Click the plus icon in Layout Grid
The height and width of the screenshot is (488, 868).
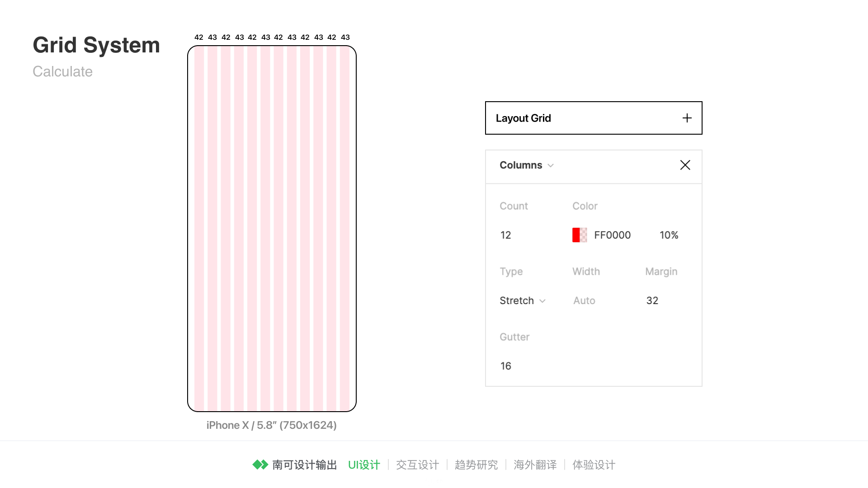pyautogui.click(x=687, y=118)
